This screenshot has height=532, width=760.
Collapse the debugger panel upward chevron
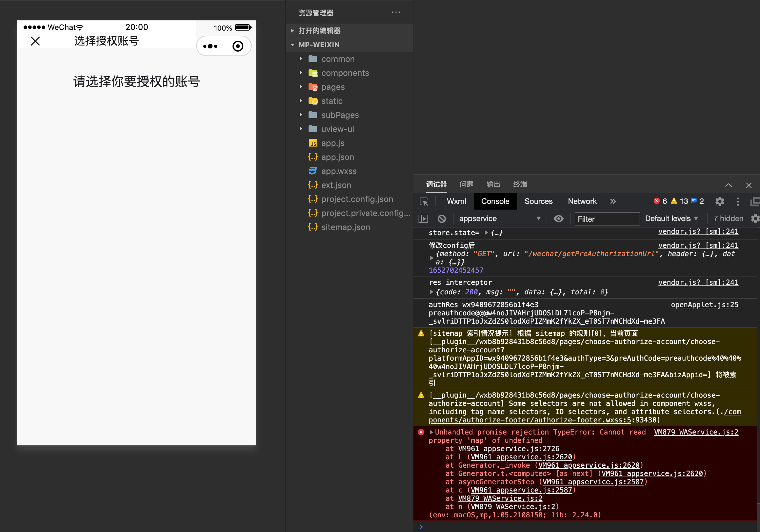click(728, 185)
